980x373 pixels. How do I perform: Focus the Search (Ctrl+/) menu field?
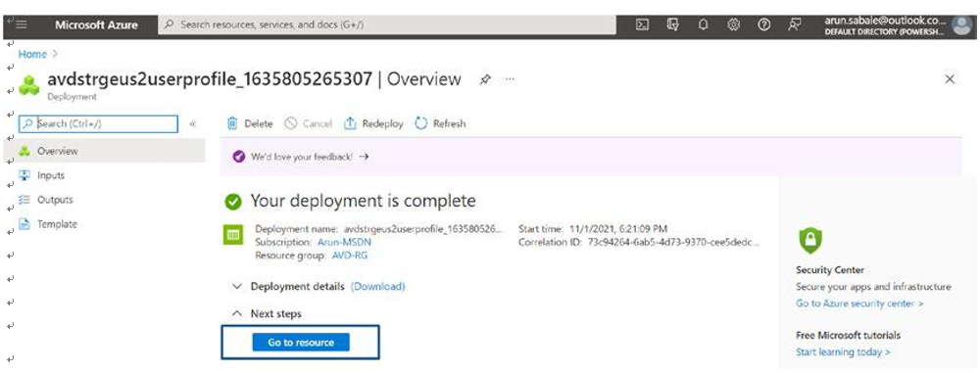pos(99,123)
